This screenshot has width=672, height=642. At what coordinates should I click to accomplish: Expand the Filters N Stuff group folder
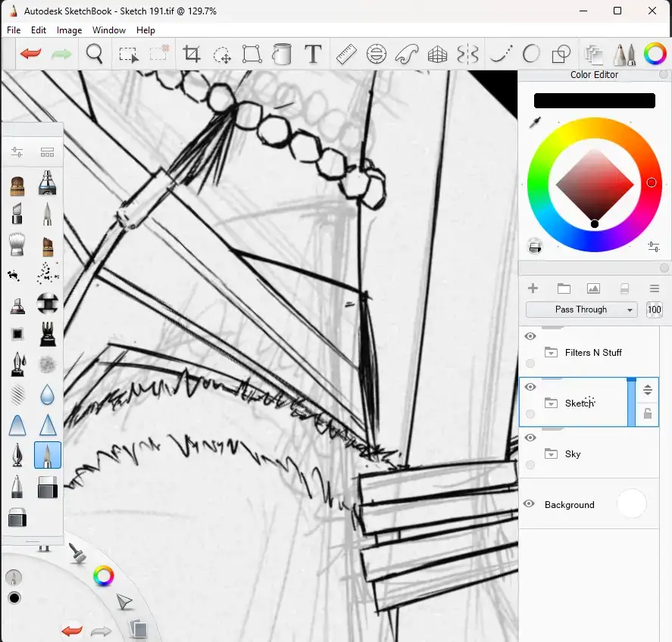point(551,353)
